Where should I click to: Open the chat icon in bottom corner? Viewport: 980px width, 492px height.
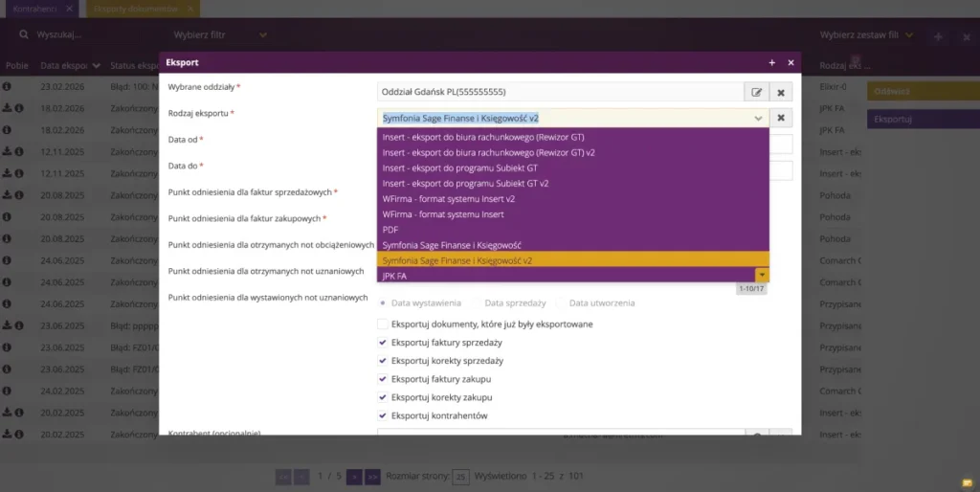(967, 482)
